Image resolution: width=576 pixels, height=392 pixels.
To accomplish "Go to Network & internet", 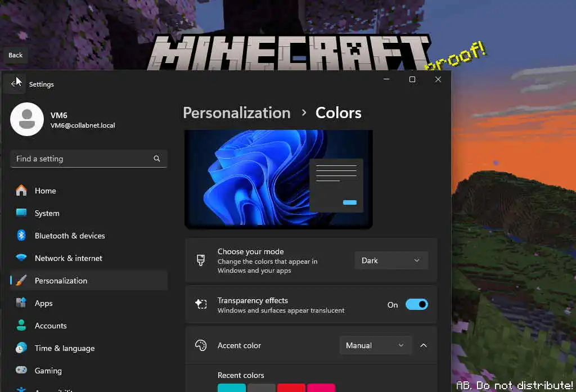I will 89,258.
